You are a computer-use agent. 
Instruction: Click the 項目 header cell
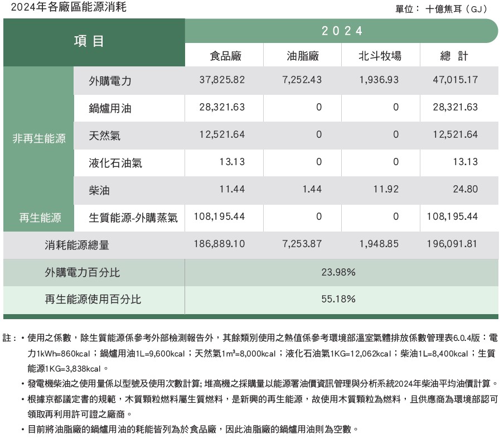point(89,42)
